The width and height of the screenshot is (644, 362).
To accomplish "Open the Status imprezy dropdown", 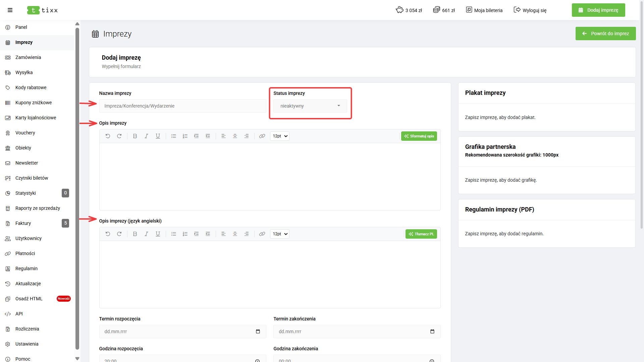I will pos(310,106).
